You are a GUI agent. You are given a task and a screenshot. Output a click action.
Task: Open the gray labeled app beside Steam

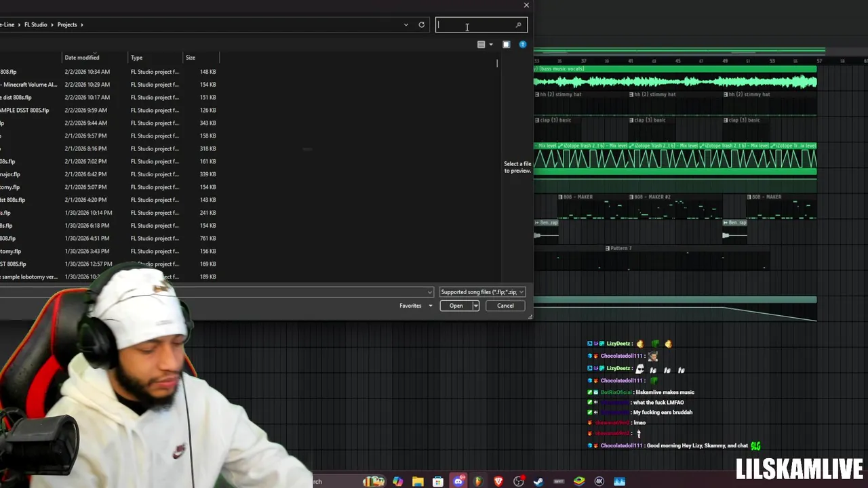tap(559, 481)
